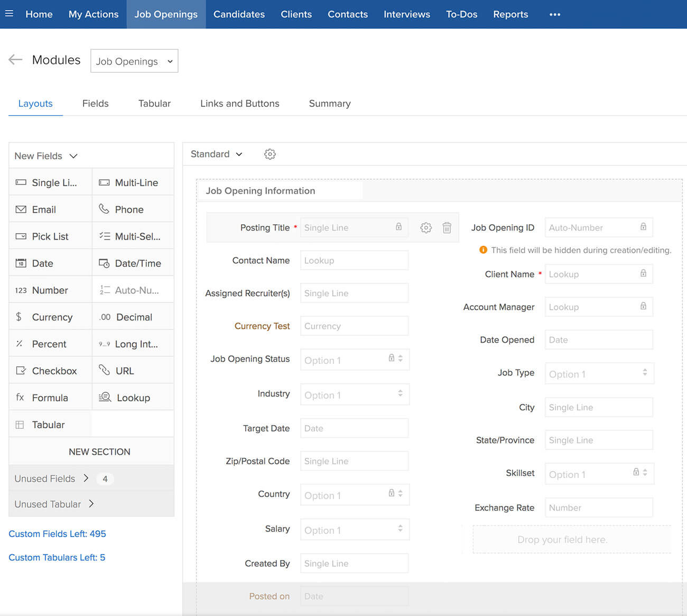Click the Posting Title field settings gear
687x616 pixels.
pos(425,228)
